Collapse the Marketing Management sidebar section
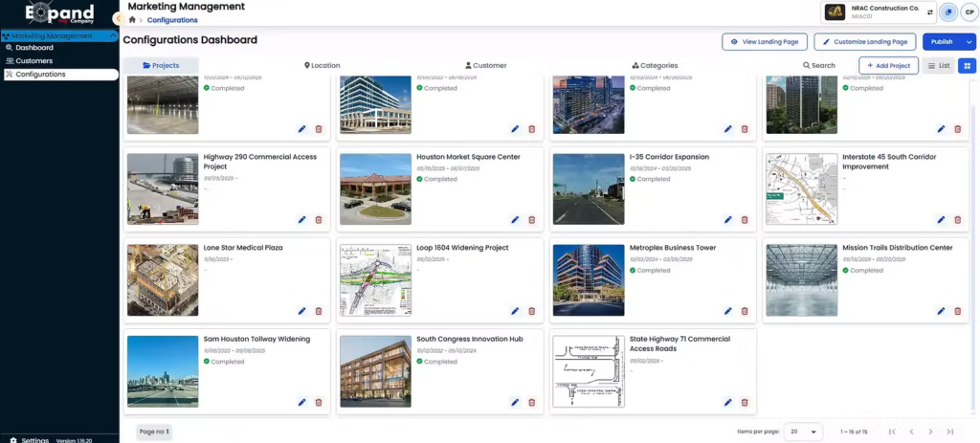Image resolution: width=980 pixels, height=443 pixels. (113, 36)
